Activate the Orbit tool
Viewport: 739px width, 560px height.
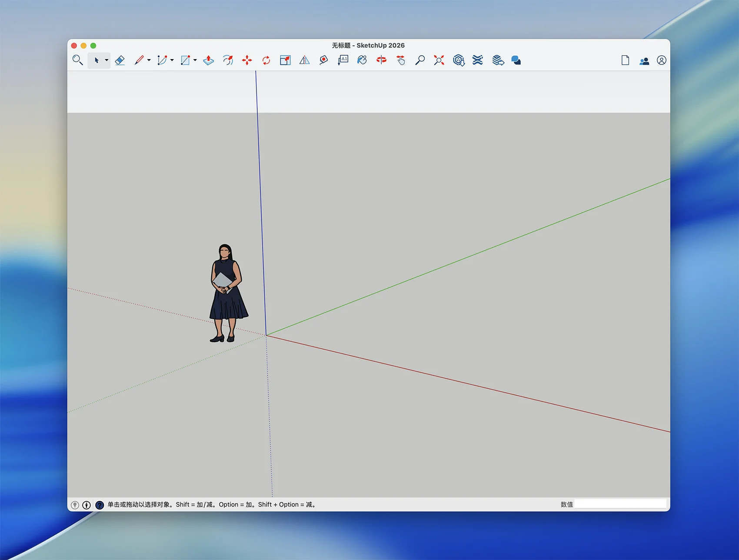pyautogui.click(x=381, y=60)
